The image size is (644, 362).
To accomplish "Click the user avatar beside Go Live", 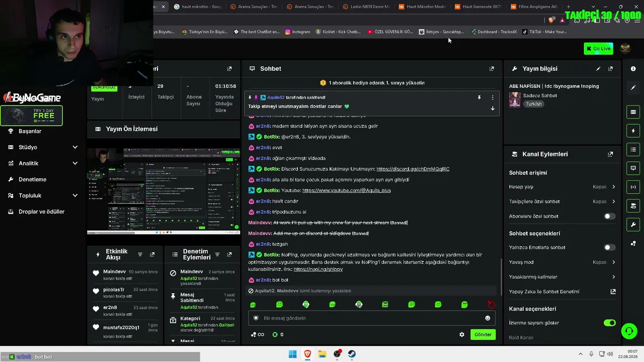I will (x=625, y=48).
